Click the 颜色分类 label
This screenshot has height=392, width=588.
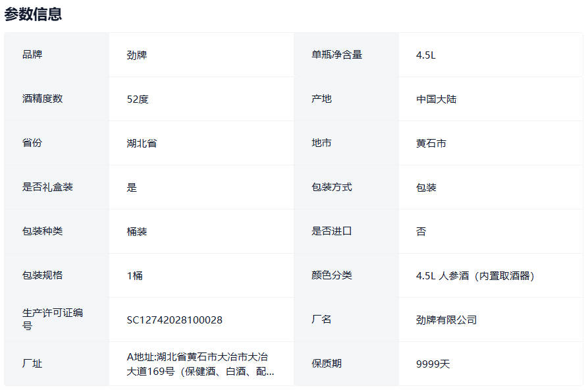(332, 275)
